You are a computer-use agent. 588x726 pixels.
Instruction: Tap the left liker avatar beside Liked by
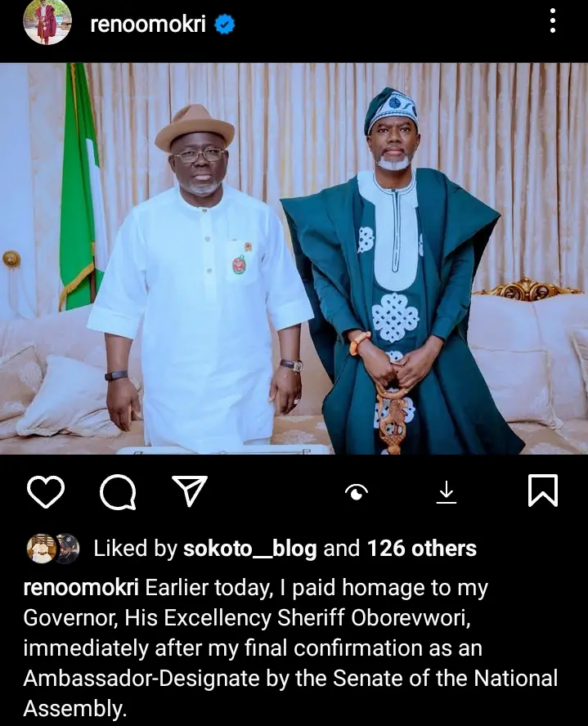[x=41, y=548]
